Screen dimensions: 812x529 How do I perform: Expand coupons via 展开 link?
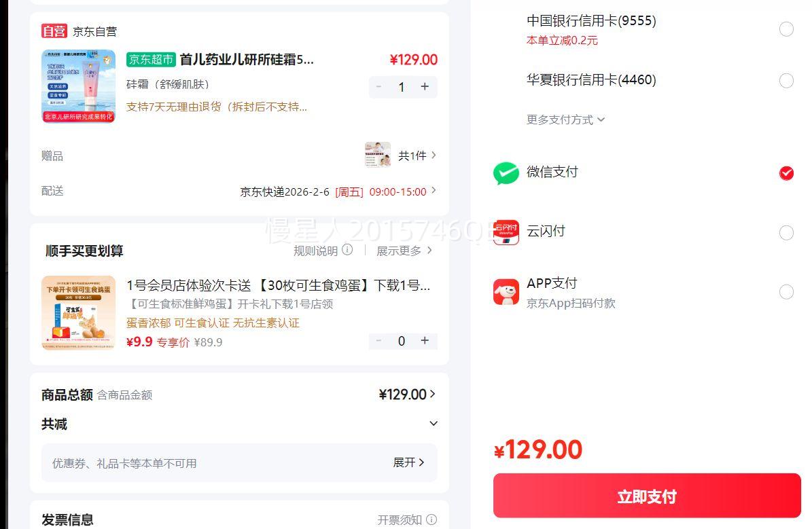[x=408, y=462]
